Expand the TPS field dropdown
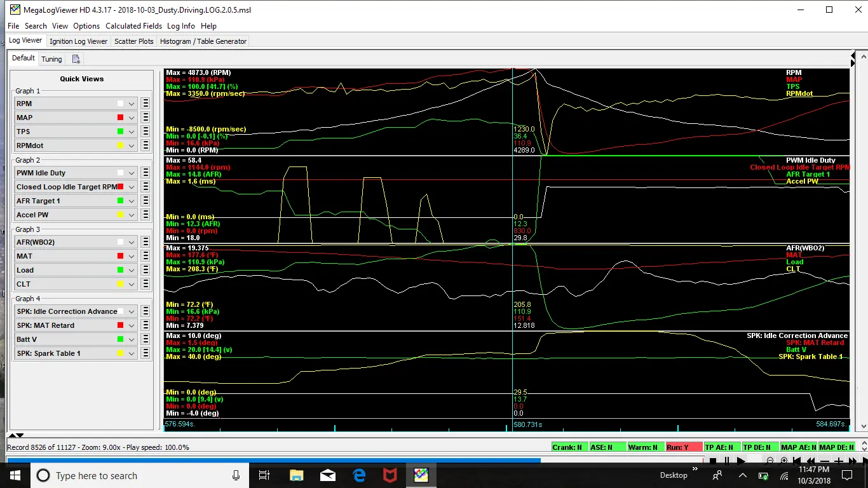 coord(132,132)
